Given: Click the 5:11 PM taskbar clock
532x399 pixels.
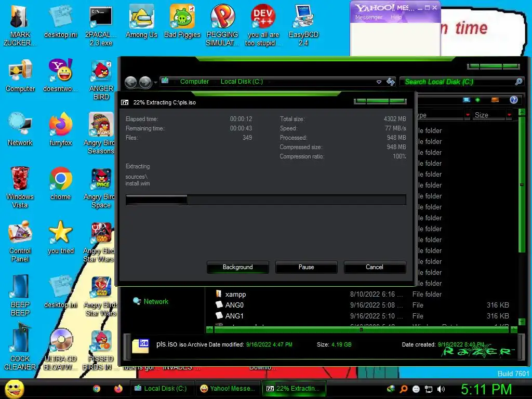Looking at the screenshot, I should click(x=486, y=389).
